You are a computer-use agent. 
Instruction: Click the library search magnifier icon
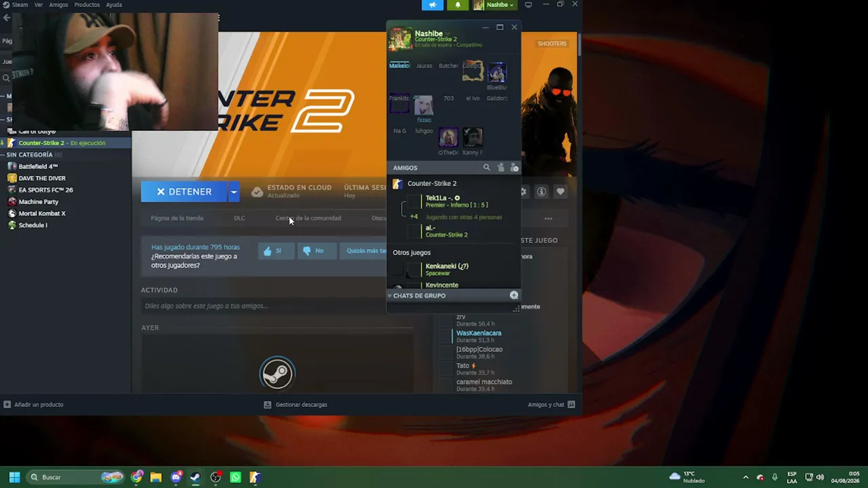pyautogui.click(x=7, y=79)
